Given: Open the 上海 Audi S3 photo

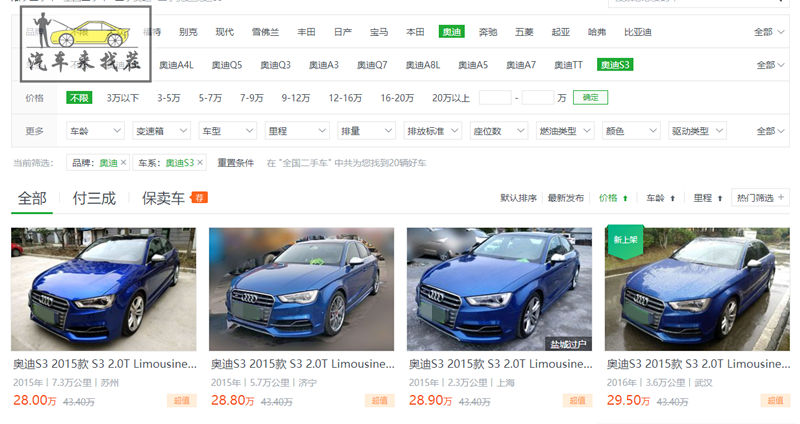Looking at the screenshot, I should (499, 289).
